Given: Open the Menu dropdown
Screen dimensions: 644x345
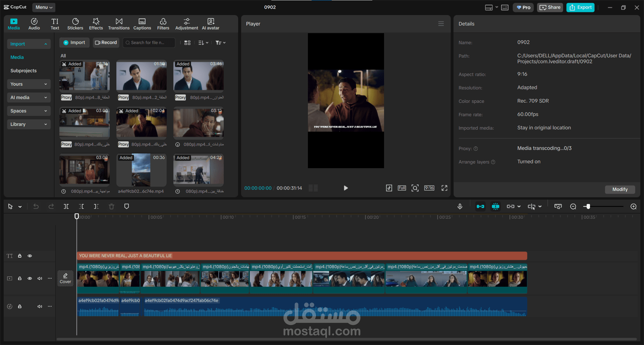Looking at the screenshot, I should 44,7.
